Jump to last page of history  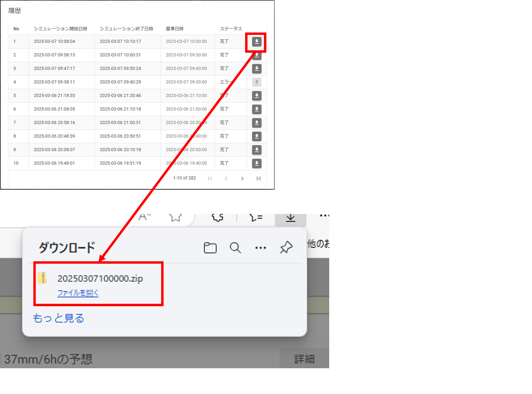coord(258,178)
